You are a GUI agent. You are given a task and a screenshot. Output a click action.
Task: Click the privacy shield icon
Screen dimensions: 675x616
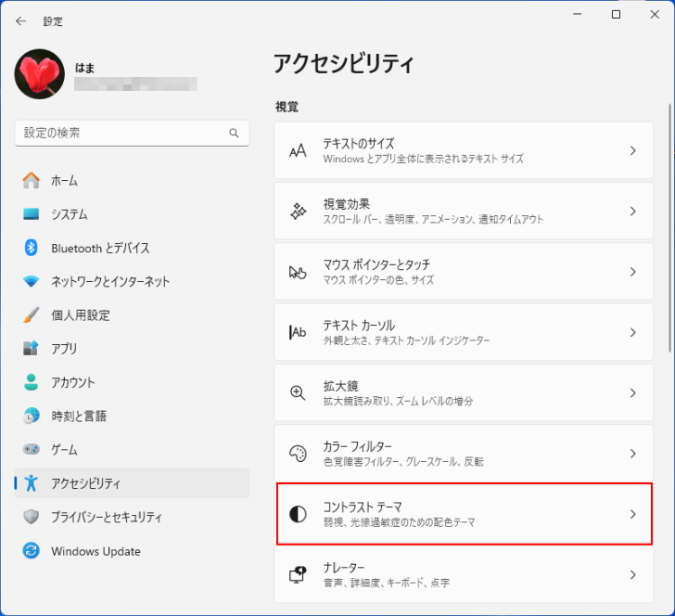point(31,517)
